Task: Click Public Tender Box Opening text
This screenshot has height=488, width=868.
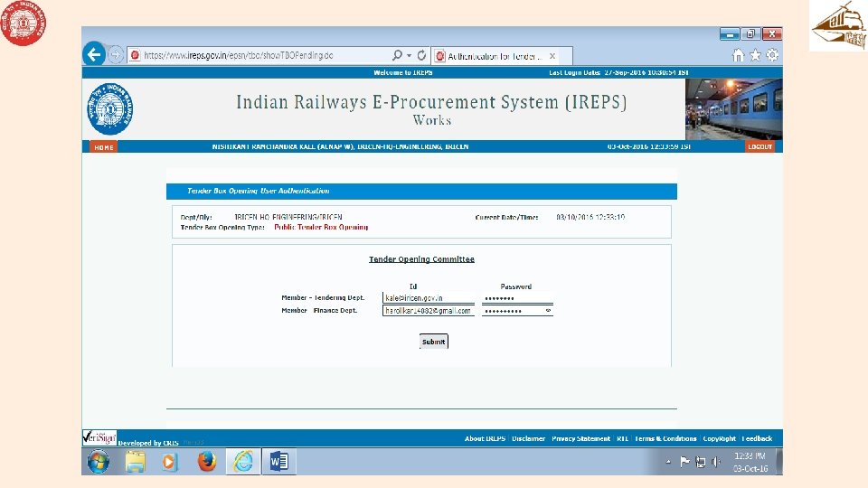Action: pos(321,227)
